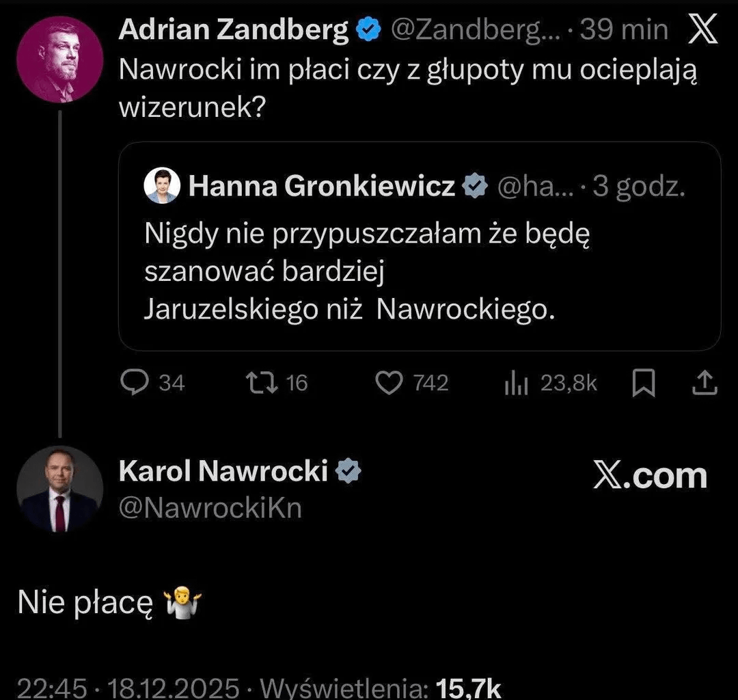Viewport: 738px width, 700px height.
Task: Click Adrian Zandberg's verified badge
Action: (x=368, y=29)
